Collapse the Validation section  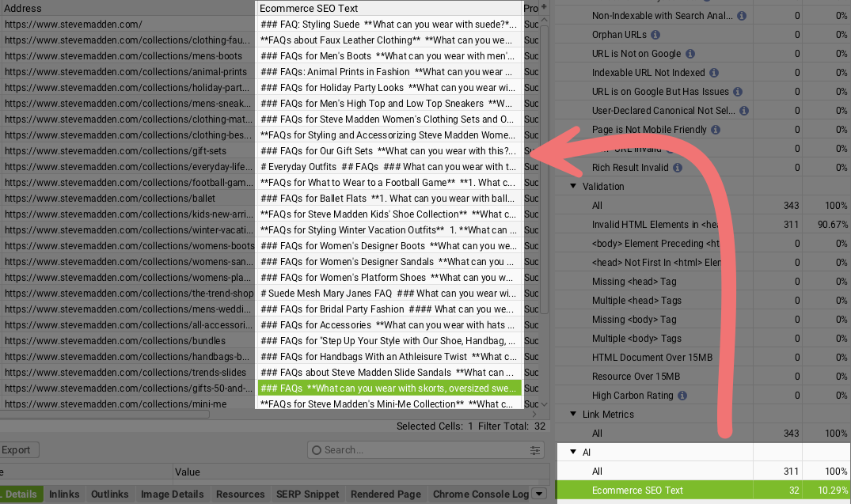click(x=573, y=187)
